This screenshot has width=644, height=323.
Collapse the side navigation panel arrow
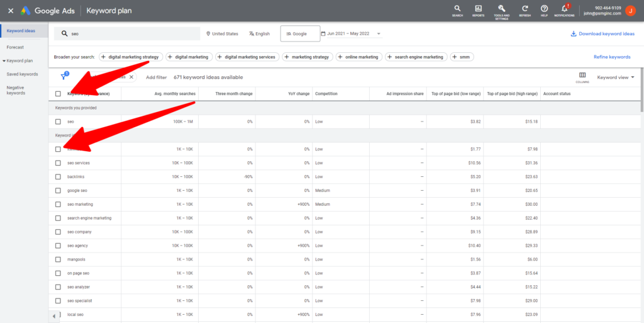click(x=54, y=317)
